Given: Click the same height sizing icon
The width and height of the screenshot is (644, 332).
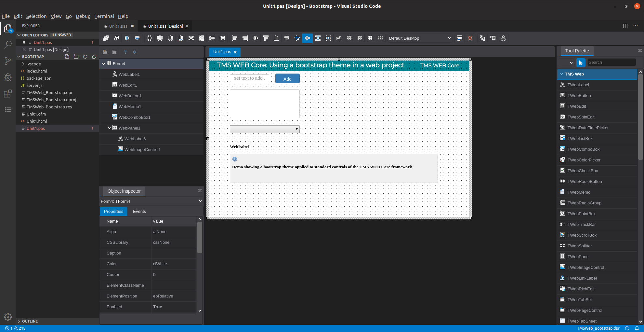Looking at the screenshot, I should tap(318, 38).
